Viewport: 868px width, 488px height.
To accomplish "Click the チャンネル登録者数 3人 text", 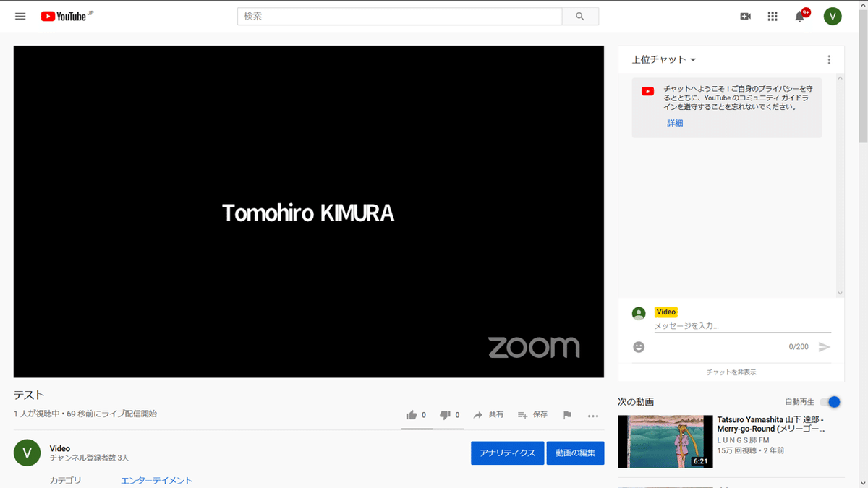I will 89,458.
